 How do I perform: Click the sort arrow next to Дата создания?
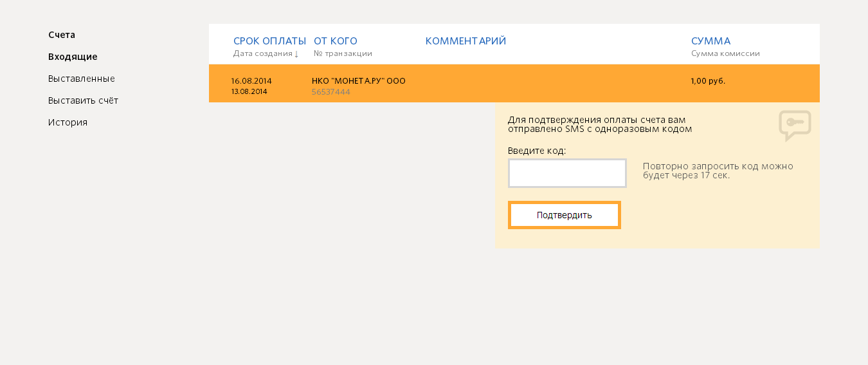tap(296, 54)
